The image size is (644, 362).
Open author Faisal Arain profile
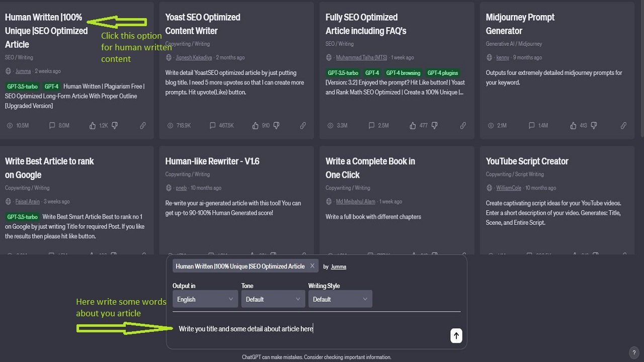point(28,202)
